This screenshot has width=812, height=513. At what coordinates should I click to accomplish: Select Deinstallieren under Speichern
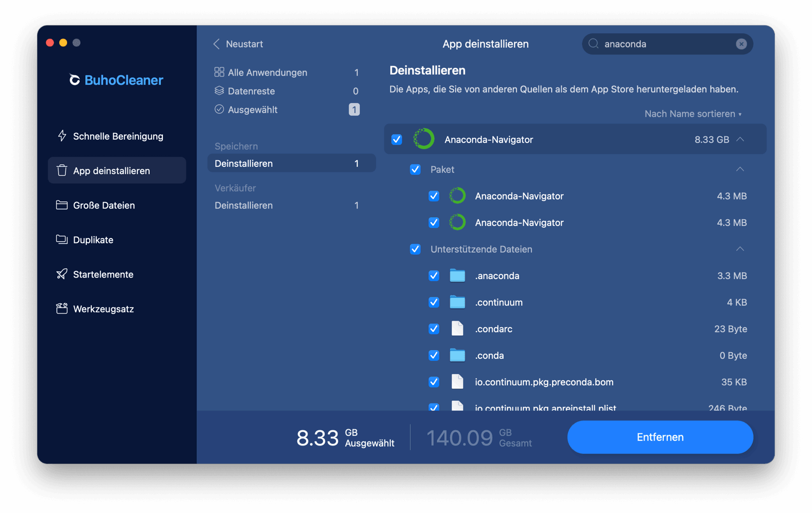[292, 163]
